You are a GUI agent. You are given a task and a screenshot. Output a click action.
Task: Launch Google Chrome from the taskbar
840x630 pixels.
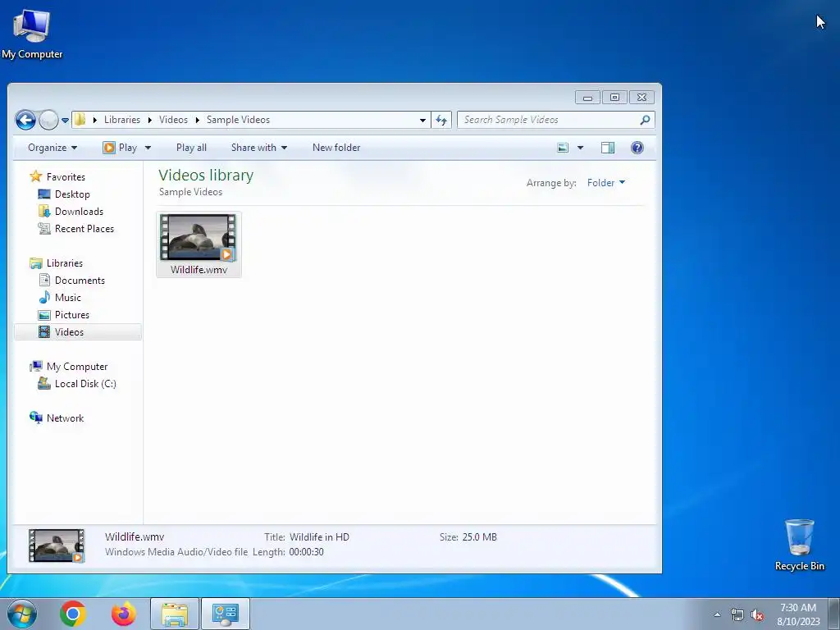(73, 614)
